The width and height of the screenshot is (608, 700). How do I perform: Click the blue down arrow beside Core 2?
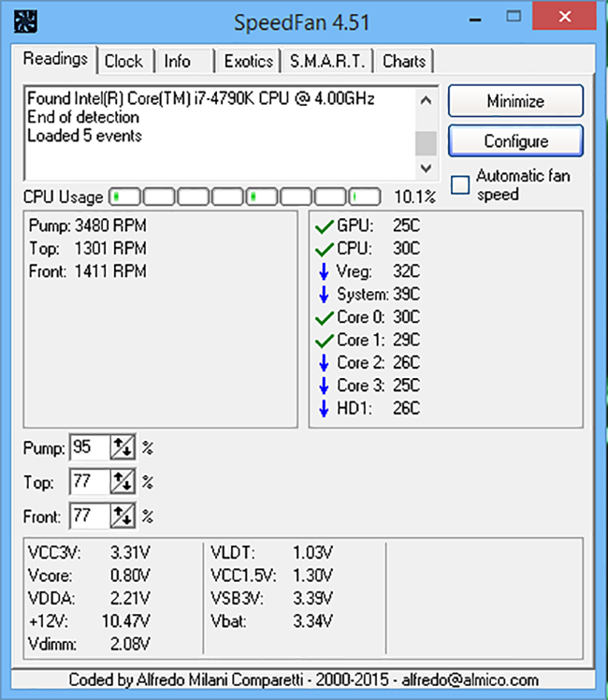point(324,363)
